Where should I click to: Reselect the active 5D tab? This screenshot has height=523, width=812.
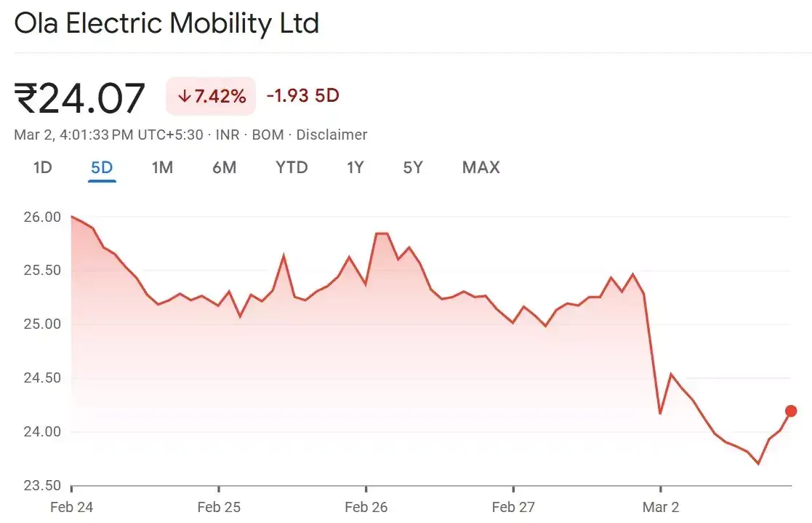101,167
